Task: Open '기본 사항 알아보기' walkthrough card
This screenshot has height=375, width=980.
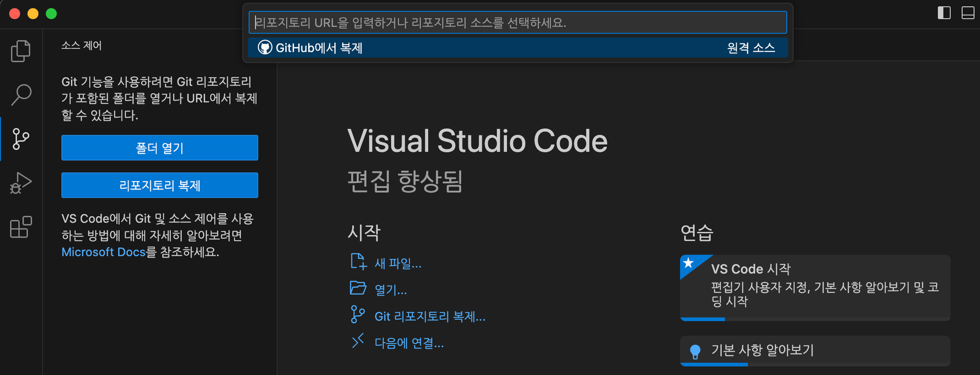Action: tap(815, 351)
